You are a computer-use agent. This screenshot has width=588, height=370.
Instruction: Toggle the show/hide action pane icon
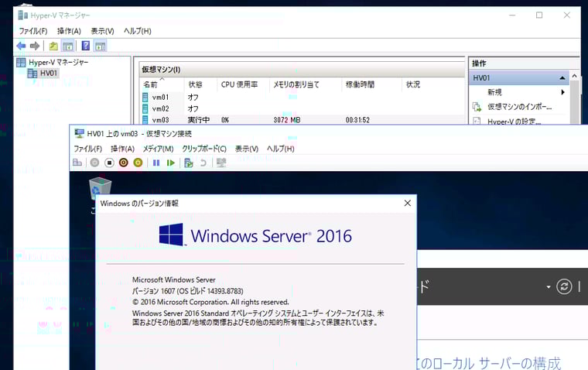pyautogui.click(x=100, y=46)
